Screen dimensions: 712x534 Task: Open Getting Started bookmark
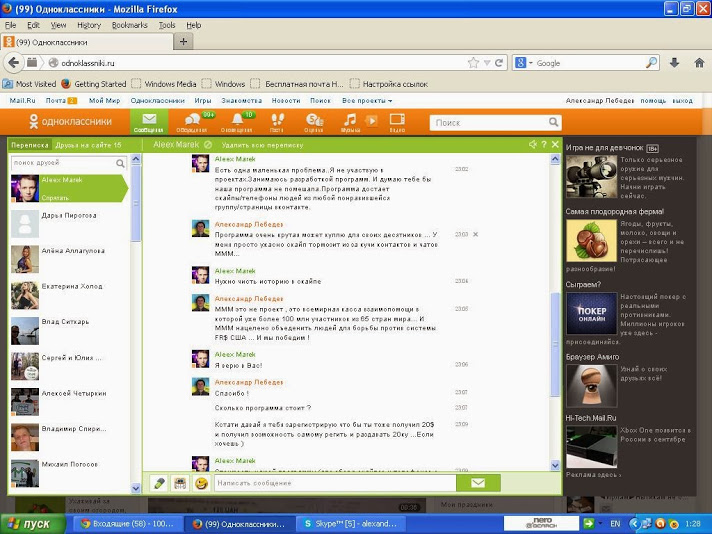[94, 84]
